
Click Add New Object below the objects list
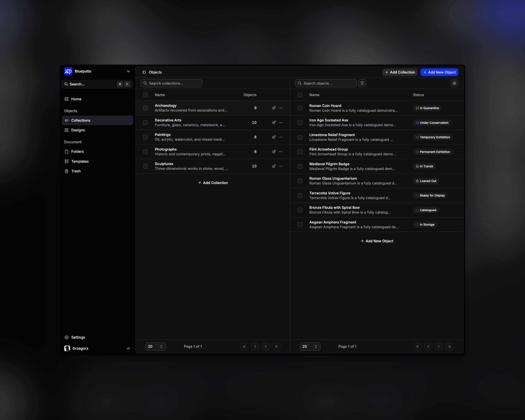point(377,241)
